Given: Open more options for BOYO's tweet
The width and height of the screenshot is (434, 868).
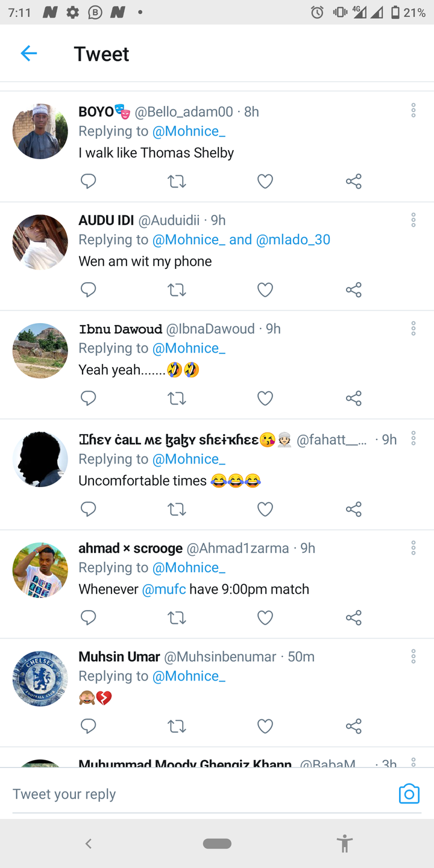Looking at the screenshot, I should point(414,110).
